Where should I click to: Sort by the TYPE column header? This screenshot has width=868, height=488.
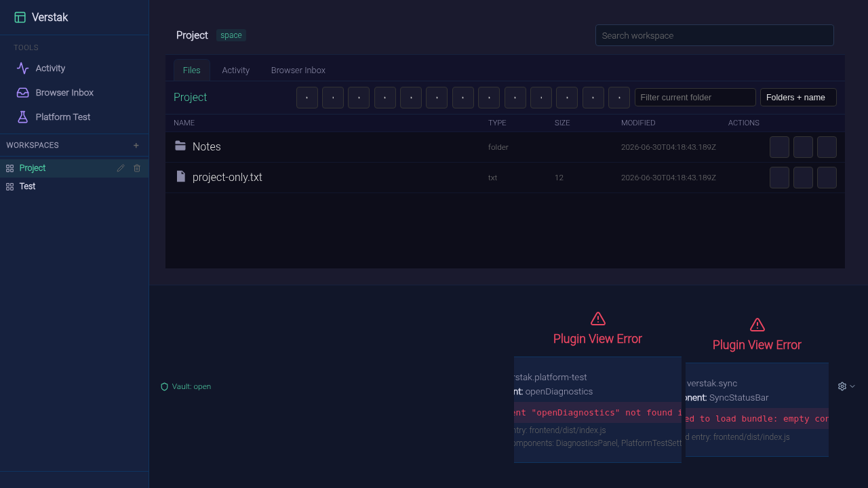[497, 123]
